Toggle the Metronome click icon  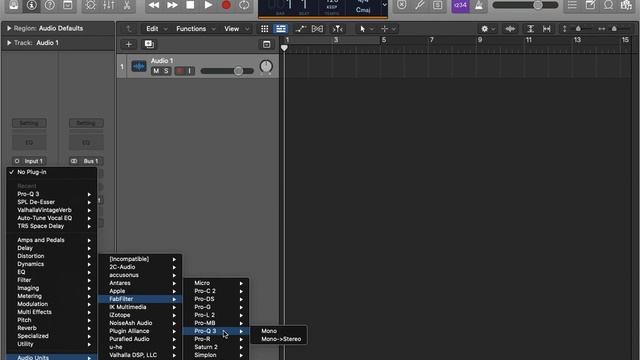click(x=479, y=5)
